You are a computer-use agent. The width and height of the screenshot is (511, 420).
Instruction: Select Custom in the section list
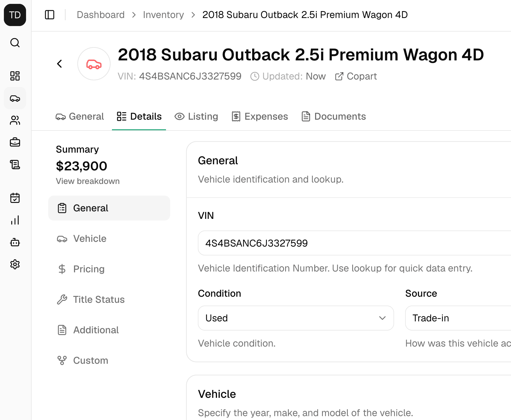[x=109, y=360]
